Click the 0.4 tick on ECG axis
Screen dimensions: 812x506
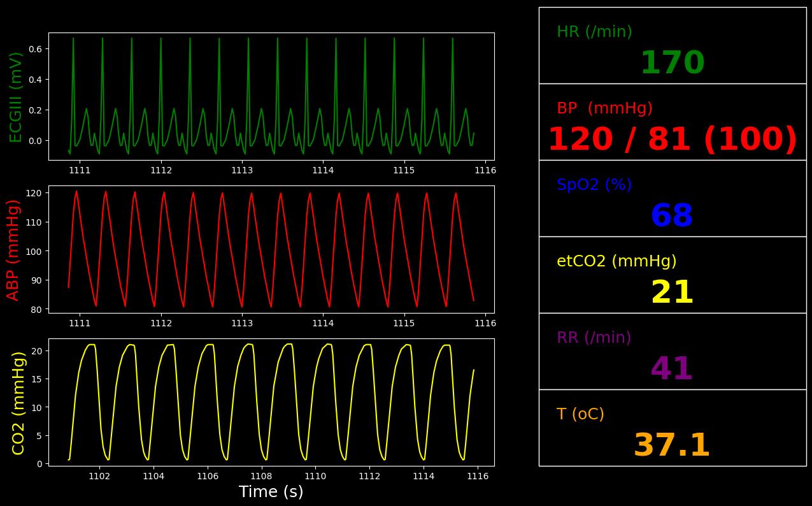click(35, 80)
